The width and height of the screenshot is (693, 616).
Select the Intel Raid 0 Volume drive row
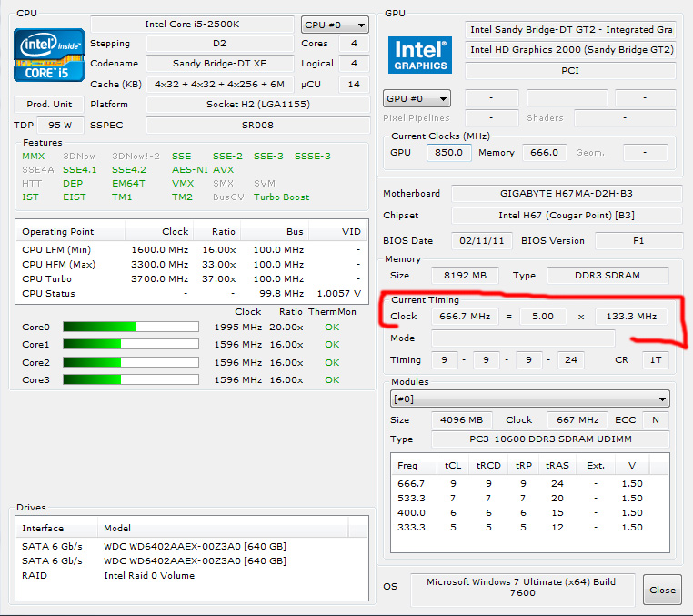tap(191, 576)
